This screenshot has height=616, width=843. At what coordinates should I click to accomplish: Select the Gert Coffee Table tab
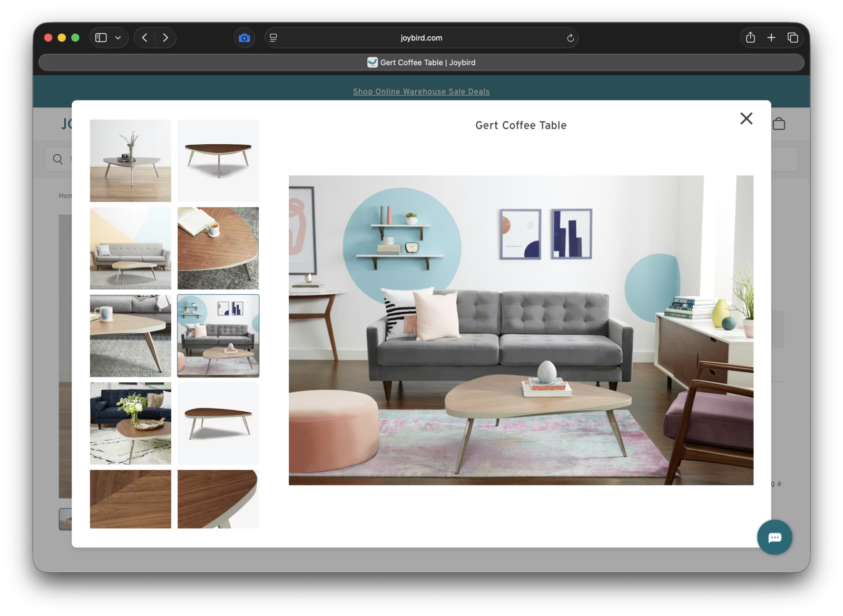tap(421, 63)
